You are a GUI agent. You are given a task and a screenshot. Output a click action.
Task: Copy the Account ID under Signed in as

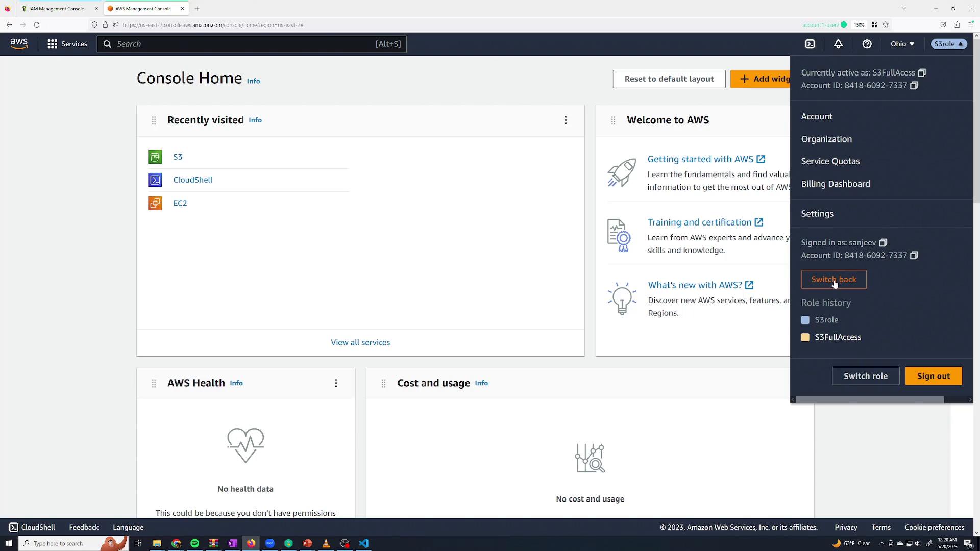point(914,255)
